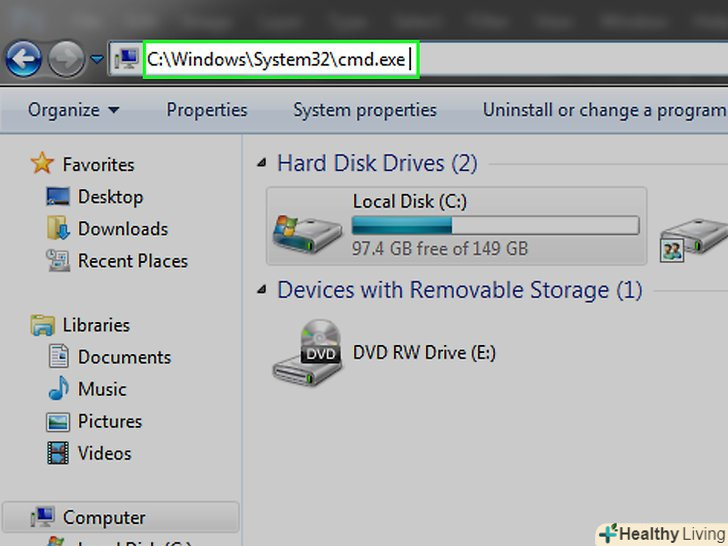Viewport: 728px width, 546px height.
Task: Select Recent Places in navigation pane
Action: (x=132, y=261)
